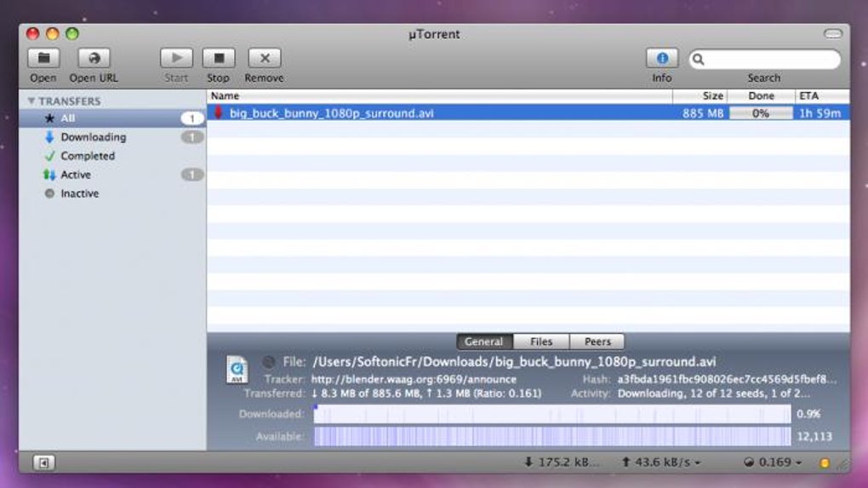Click the Open folder toolbar icon

[43, 58]
